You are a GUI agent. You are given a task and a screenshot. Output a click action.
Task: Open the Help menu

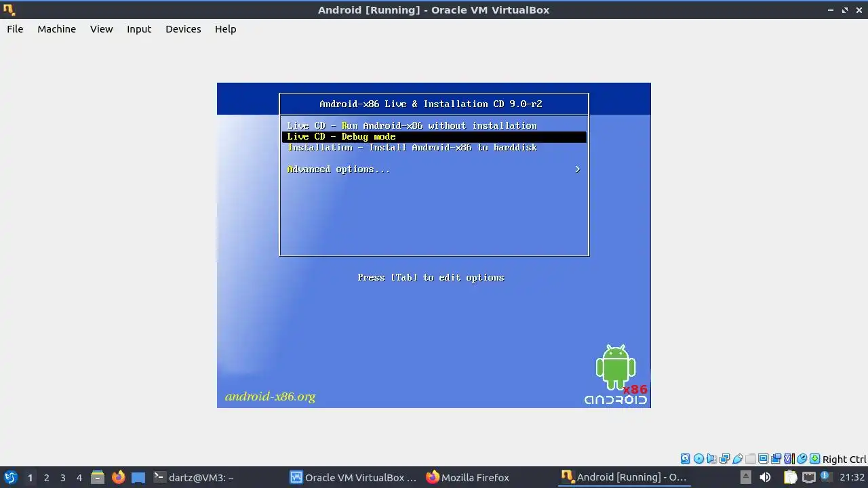click(x=225, y=29)
